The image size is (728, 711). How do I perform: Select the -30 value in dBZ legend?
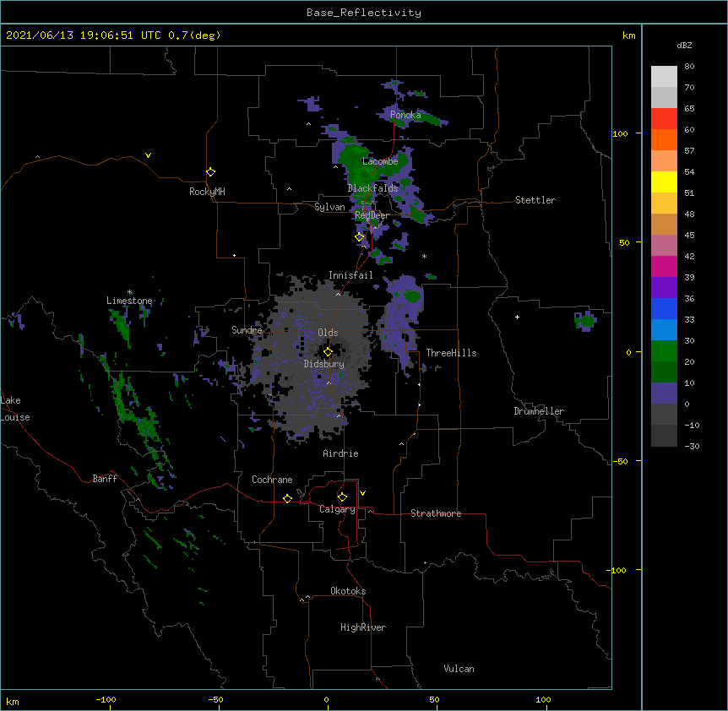[x=692, y=447]
